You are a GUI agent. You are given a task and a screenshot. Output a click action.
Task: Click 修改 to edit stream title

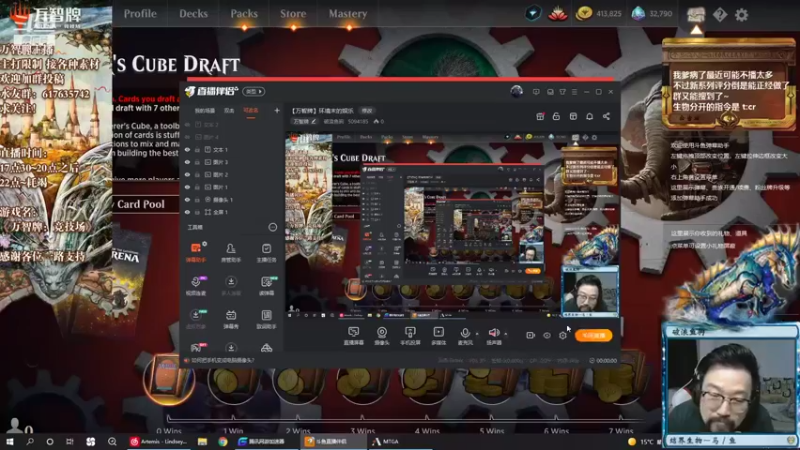pos(367,111)
